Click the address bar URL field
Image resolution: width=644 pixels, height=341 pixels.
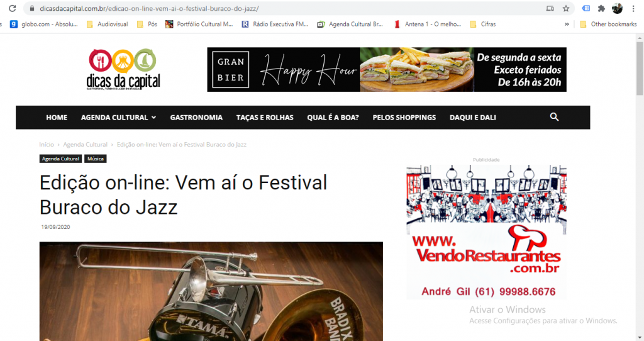(287, 8)
